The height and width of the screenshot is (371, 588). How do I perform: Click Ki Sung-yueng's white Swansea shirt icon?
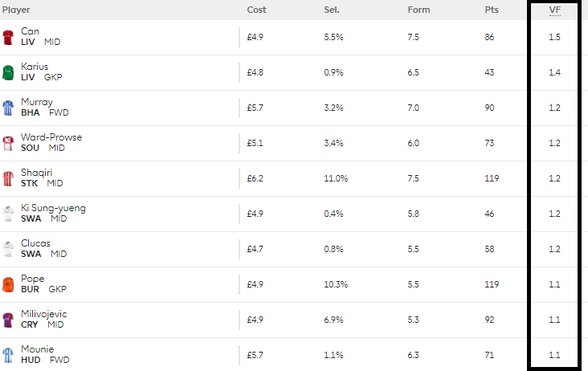[8, 214]
